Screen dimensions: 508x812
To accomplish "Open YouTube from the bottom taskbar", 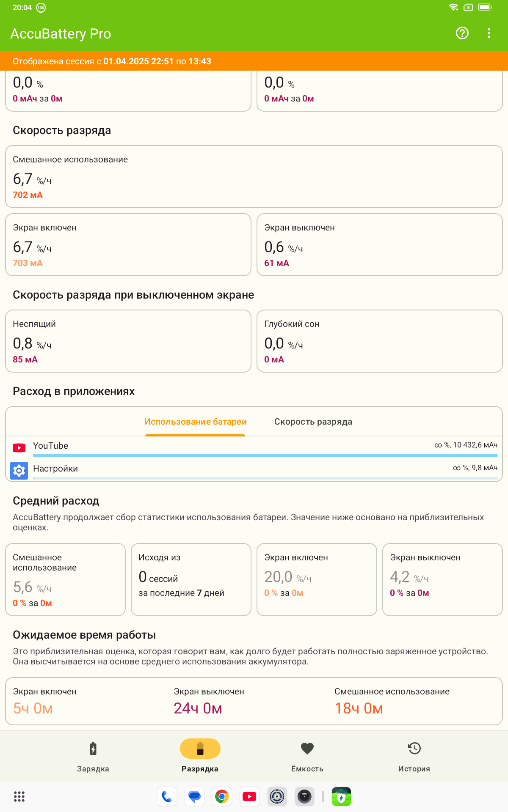I will (x=249, y=797).
